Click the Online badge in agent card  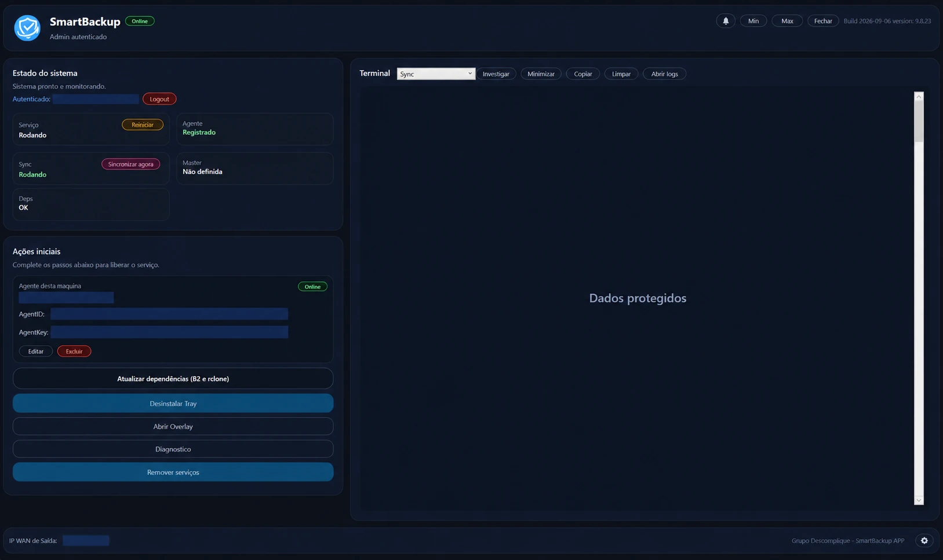(x=312, y=287)
